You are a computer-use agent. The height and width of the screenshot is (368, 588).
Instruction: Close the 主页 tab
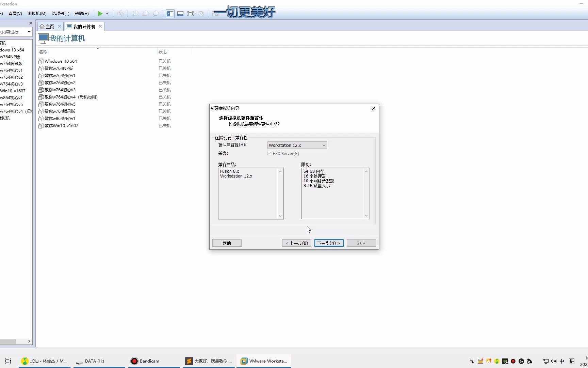click(x=60, y=26)
